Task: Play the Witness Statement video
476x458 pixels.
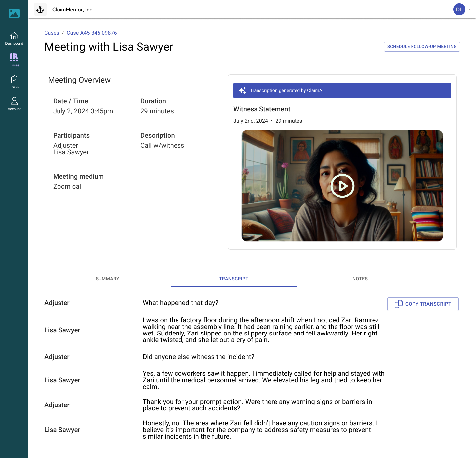Action: coord(342,186)
